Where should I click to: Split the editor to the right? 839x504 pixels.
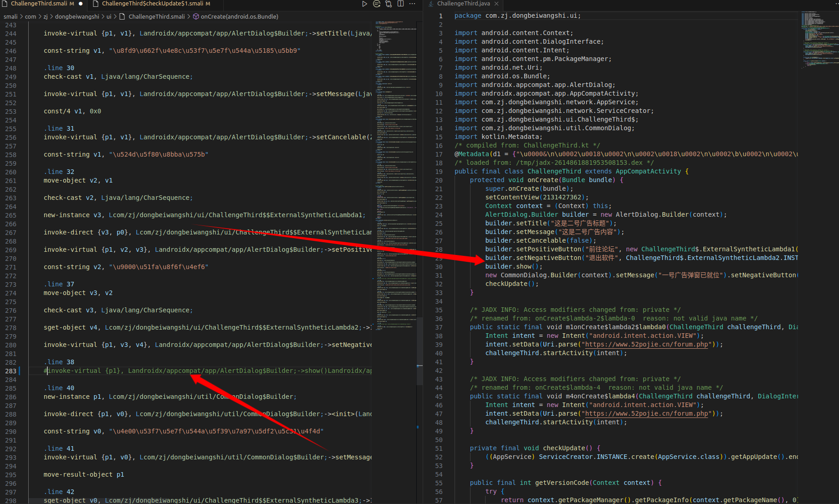tap(400, 4)
